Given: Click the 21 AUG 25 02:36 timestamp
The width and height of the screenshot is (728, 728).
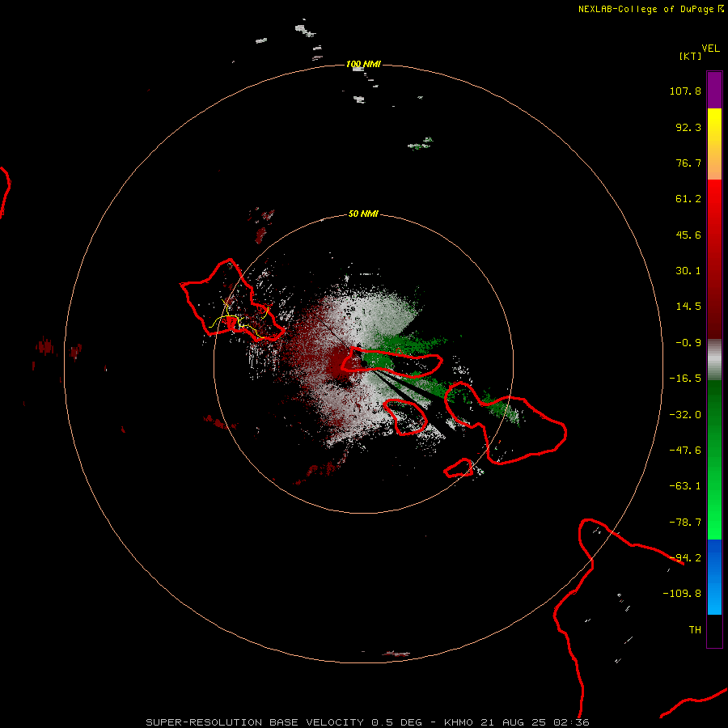Looking at the screenshot, I should click(x=535, y=722).
